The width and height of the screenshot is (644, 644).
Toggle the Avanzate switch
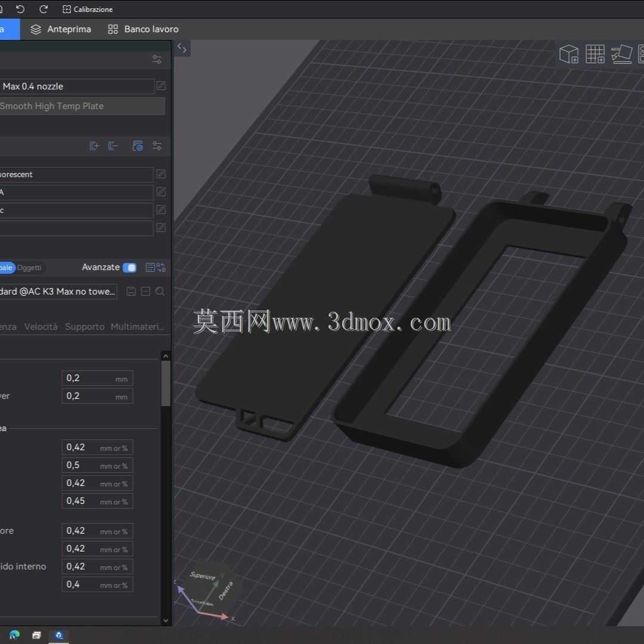point(130,268)
